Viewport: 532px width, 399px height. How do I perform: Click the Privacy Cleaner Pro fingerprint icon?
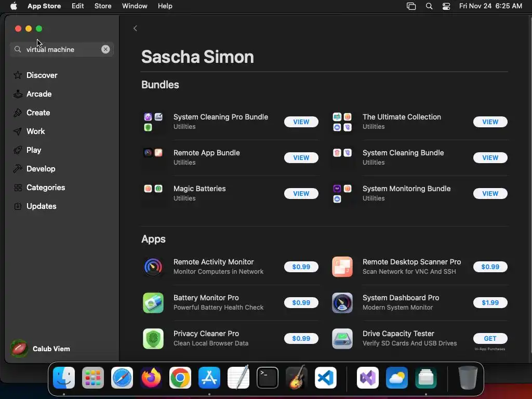click(x=153, y=338)
